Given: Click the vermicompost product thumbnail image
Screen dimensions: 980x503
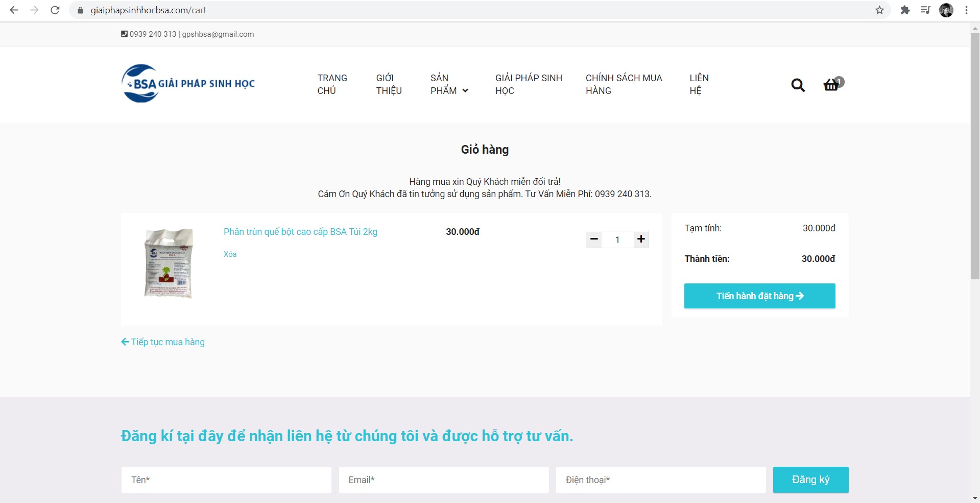Looking at the screenshot, I should click(169, 263).
